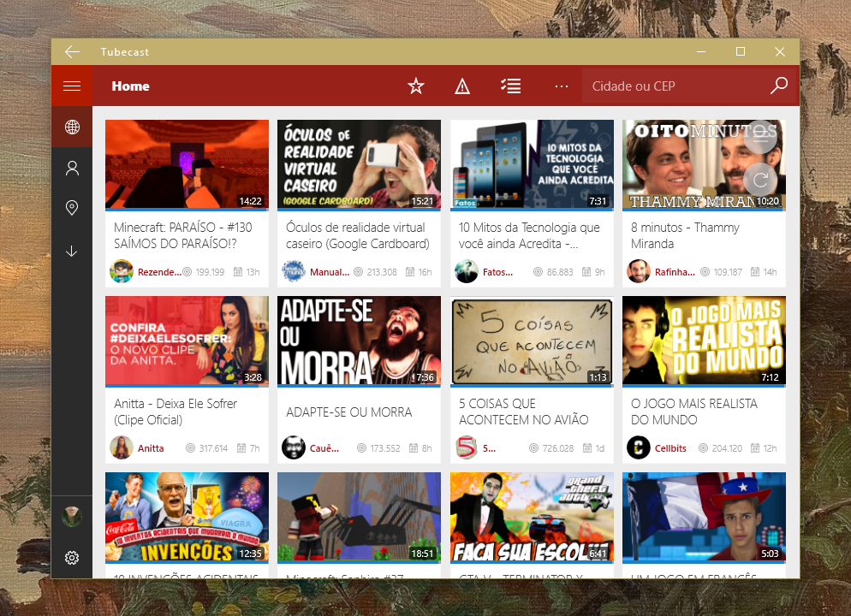This screenshot has width=851, height=616.
Task: Click the 317.614 view count
Action: click(213, 448)
